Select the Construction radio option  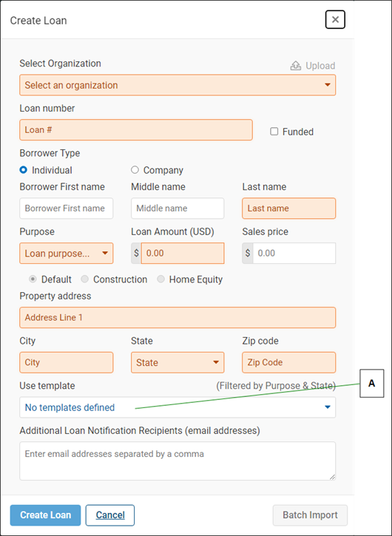pos(84,279)
